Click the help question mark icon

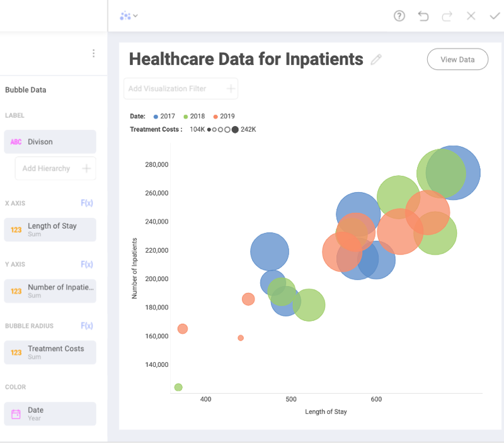pos(399,16)
